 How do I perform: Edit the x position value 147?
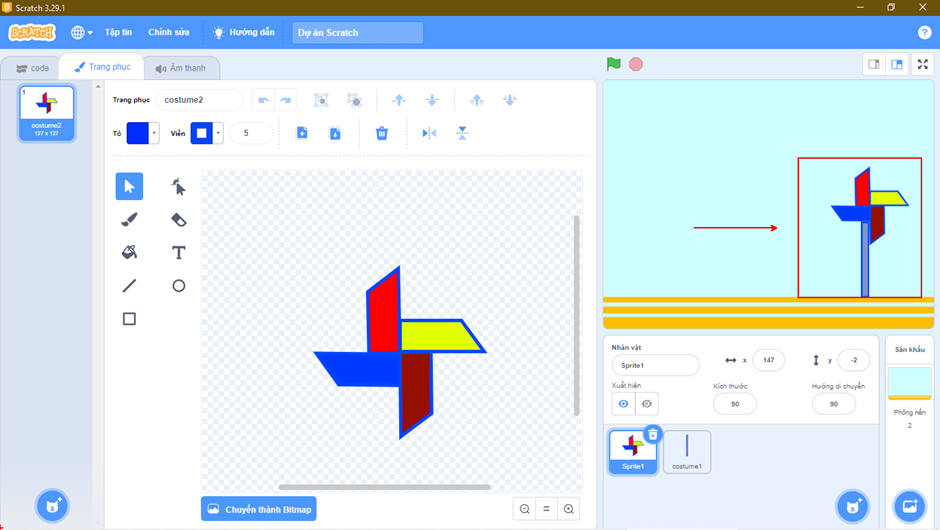[769, 360]
